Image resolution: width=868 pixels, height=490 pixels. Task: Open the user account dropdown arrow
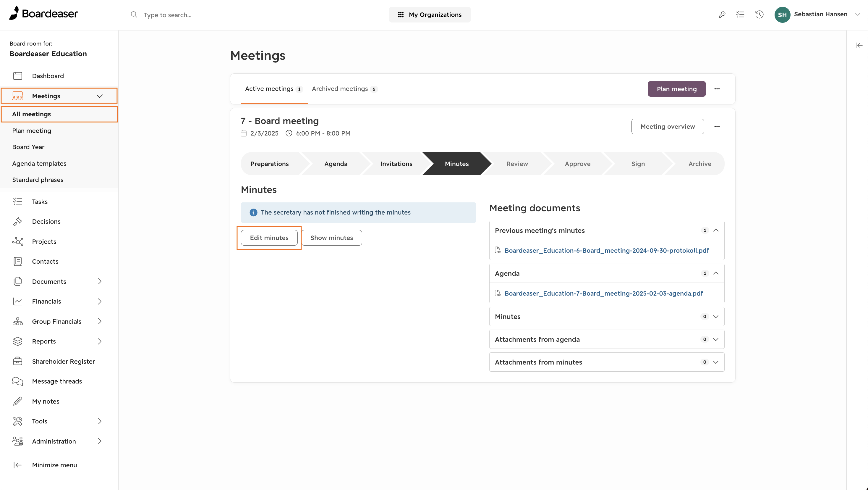tap(858, 14)
